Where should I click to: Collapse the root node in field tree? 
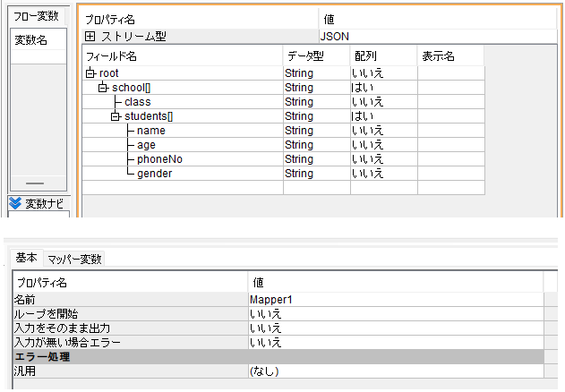pos(90,73)
